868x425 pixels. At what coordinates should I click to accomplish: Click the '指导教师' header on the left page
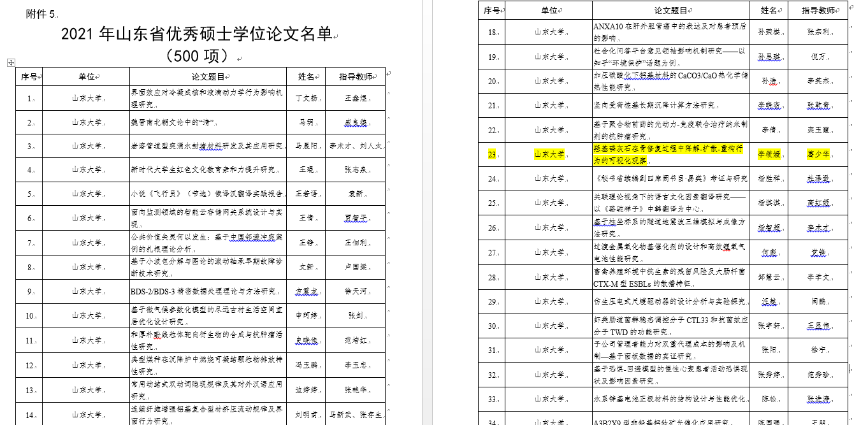[356, 77]
